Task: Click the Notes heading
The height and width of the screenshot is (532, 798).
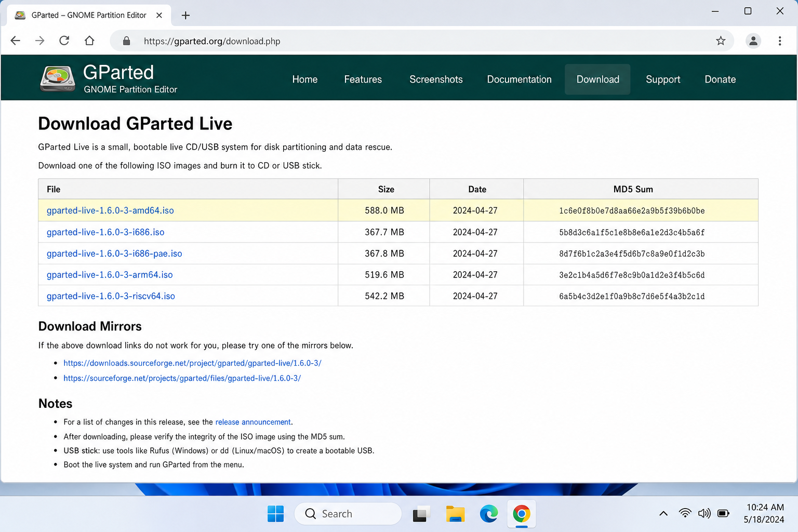Action: 55,404
